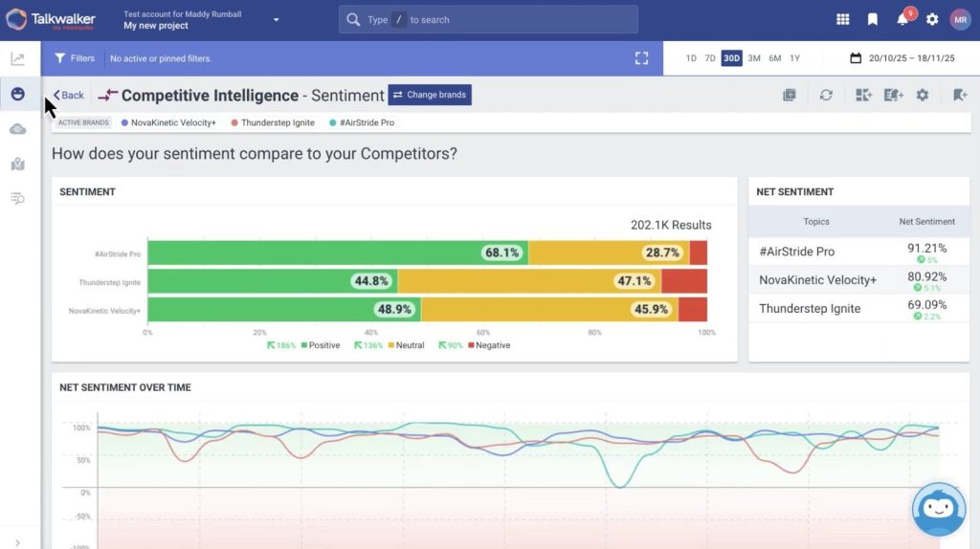Open the sentiment smiley sidebar section
This screenshot has height=549, width=980.
[17, 94]
